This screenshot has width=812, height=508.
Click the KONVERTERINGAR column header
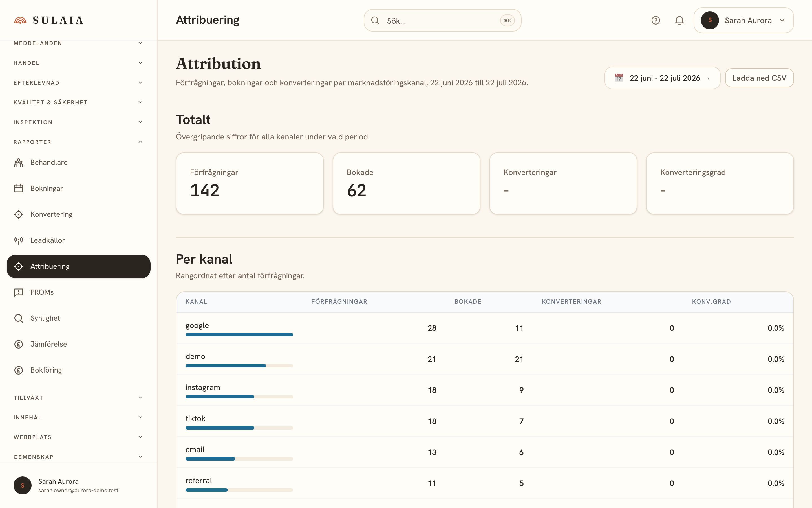(572, 302)
